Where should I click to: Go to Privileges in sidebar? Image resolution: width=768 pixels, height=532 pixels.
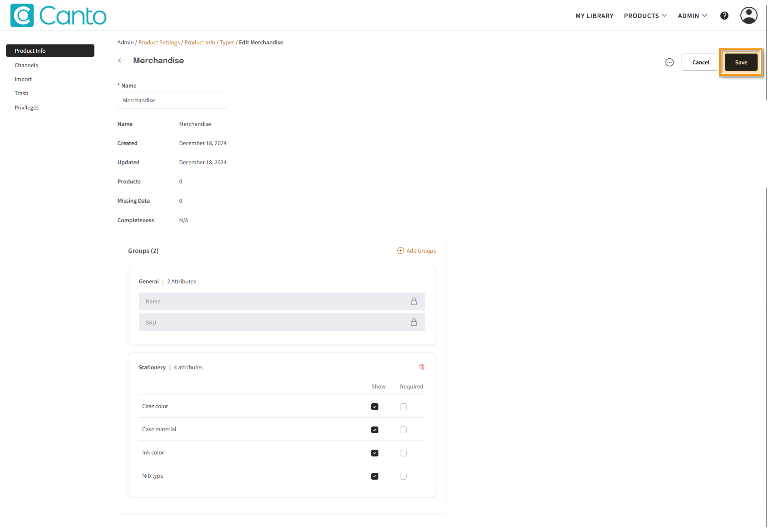[26, 108]
